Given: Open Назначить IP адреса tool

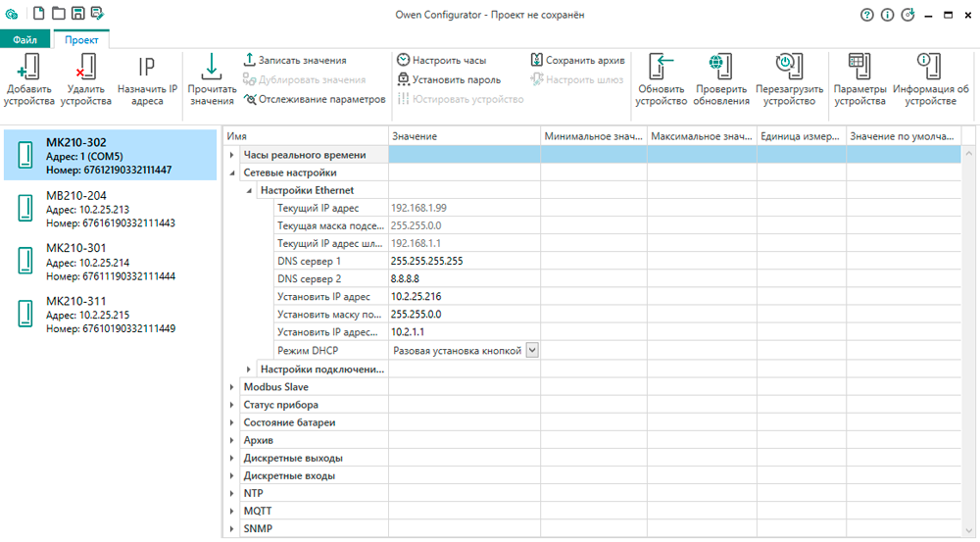Looking at the screenshot, I should 147,68.
